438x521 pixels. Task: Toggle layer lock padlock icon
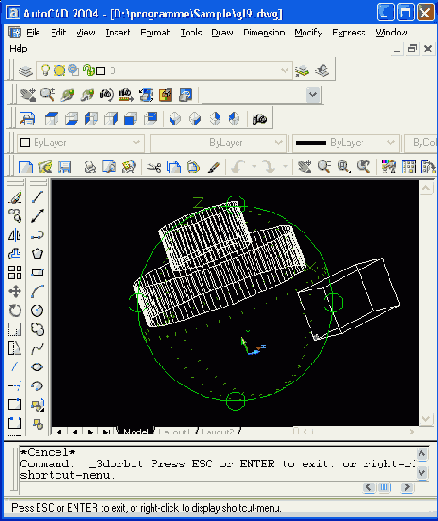[x=88, y=70]
